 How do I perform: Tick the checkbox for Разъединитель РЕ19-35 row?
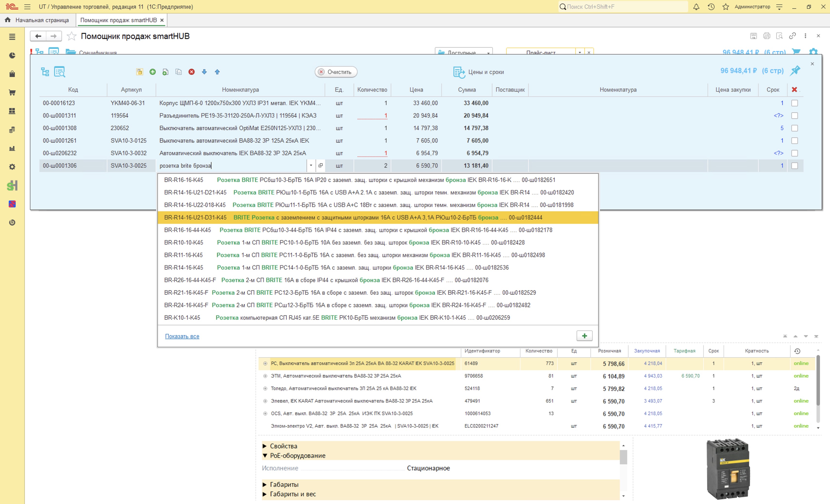[x=795, y=115]
